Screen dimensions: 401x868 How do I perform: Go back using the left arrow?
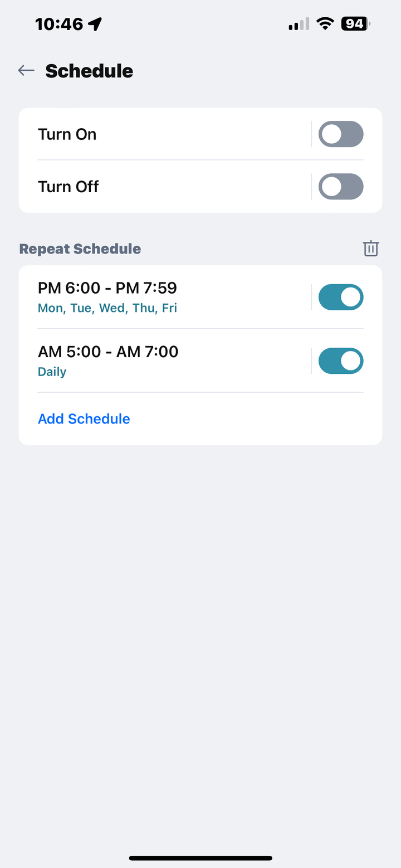tap(26, 70)
